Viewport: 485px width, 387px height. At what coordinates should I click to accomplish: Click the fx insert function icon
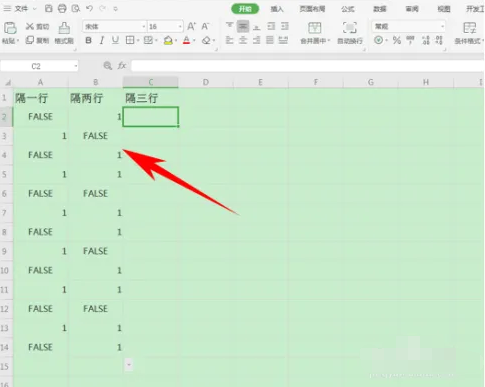(x=122, y=66)
